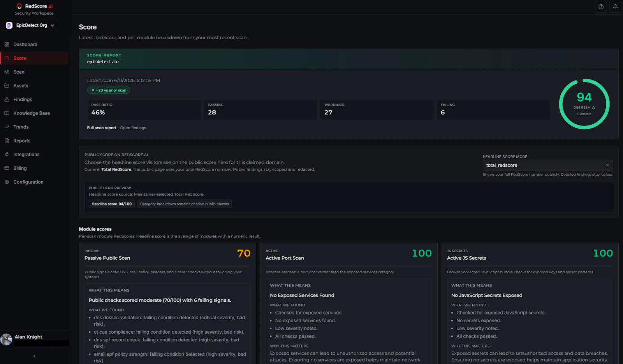Viewport: 623px width, 364px height.
Task: Click the No JavaScript Secrets Exposed heading
Action: coord(487,295)
